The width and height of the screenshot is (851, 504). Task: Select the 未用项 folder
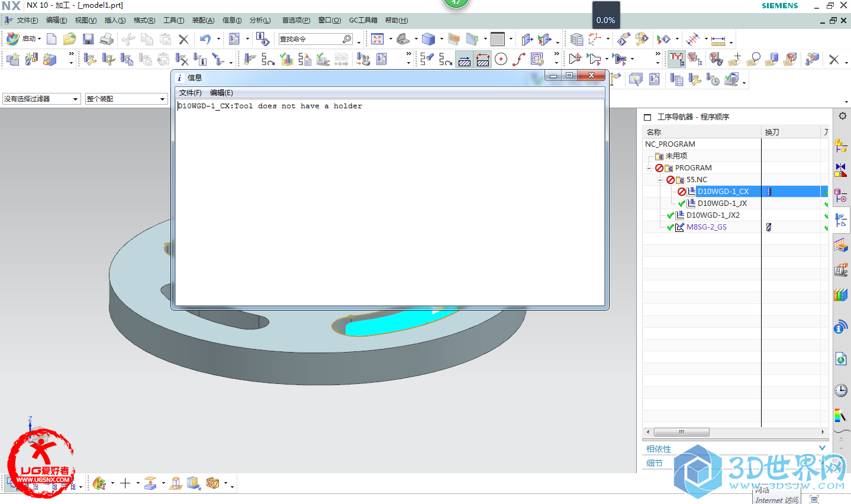tap(676, 156)
